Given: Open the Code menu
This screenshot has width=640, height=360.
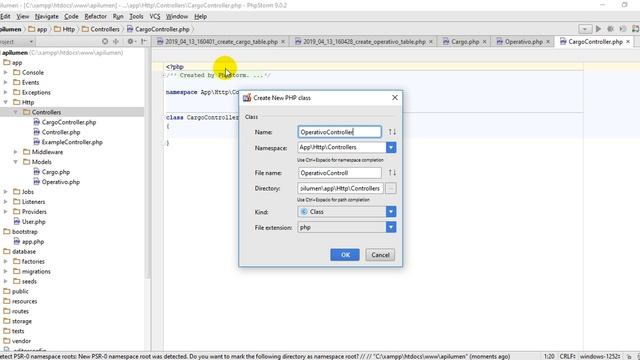Looking at the screenshot, I should [x=71, y=16].
